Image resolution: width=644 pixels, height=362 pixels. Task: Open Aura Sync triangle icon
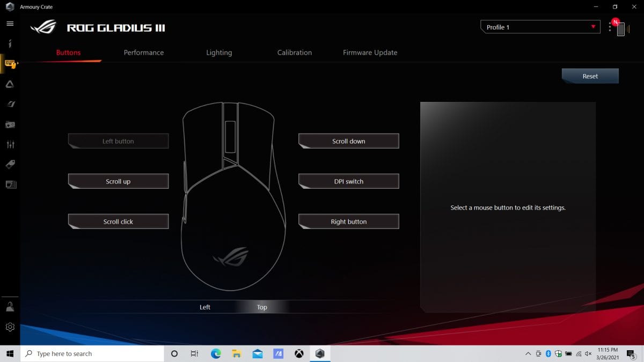pyautogui.click(x=10, y=84)
